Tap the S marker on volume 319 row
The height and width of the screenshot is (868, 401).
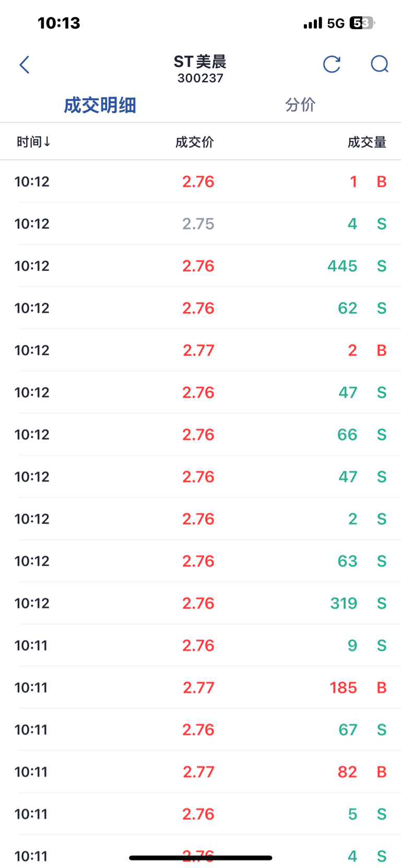382,603
